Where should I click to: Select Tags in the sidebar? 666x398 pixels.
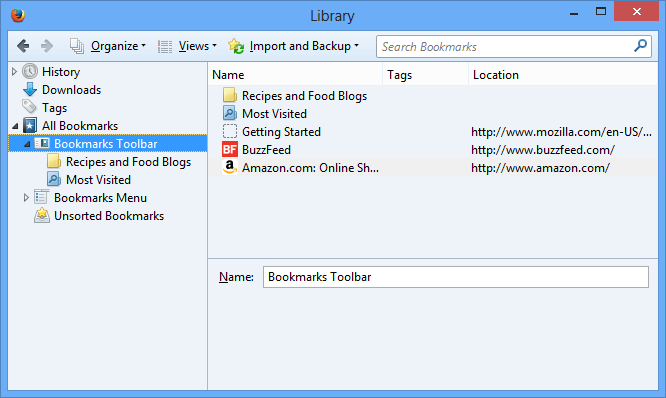tap(54, 108)
